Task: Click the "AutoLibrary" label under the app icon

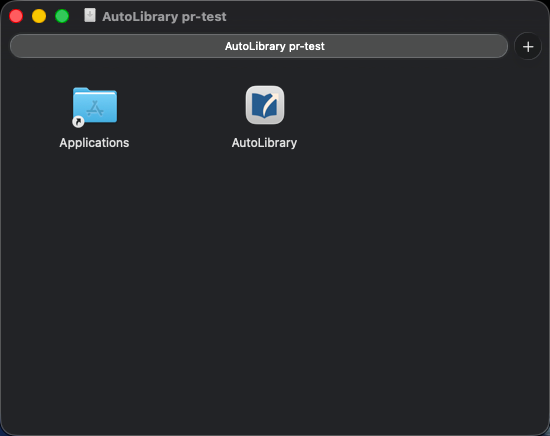Action: pos(264,143)
